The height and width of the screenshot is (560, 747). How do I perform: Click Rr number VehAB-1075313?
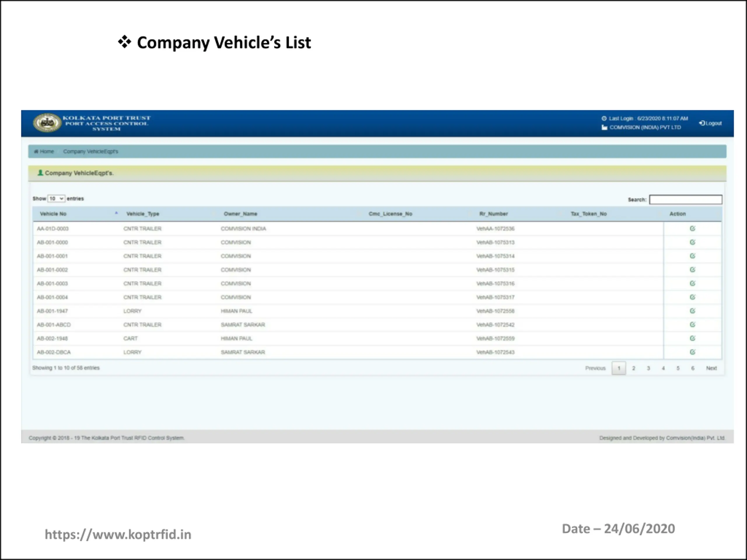495,242
